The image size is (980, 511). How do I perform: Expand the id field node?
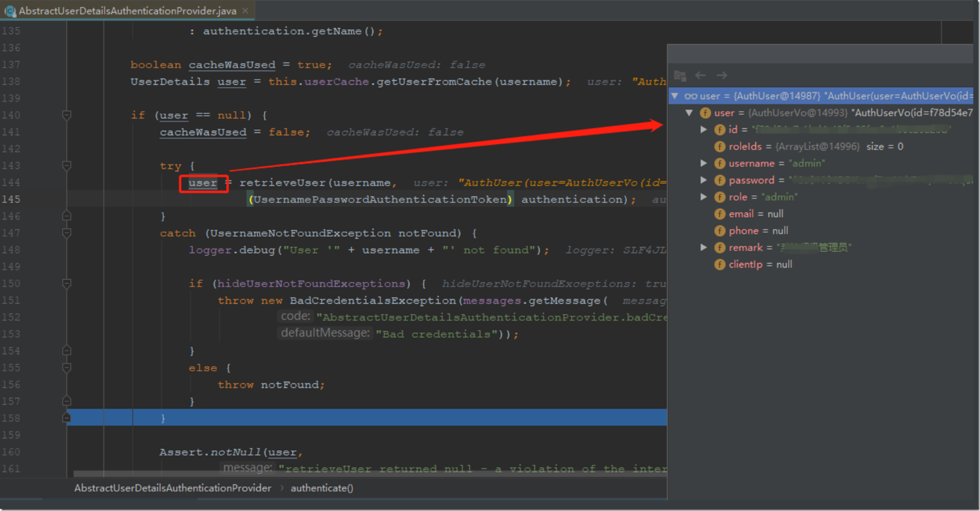coord(704,129)
